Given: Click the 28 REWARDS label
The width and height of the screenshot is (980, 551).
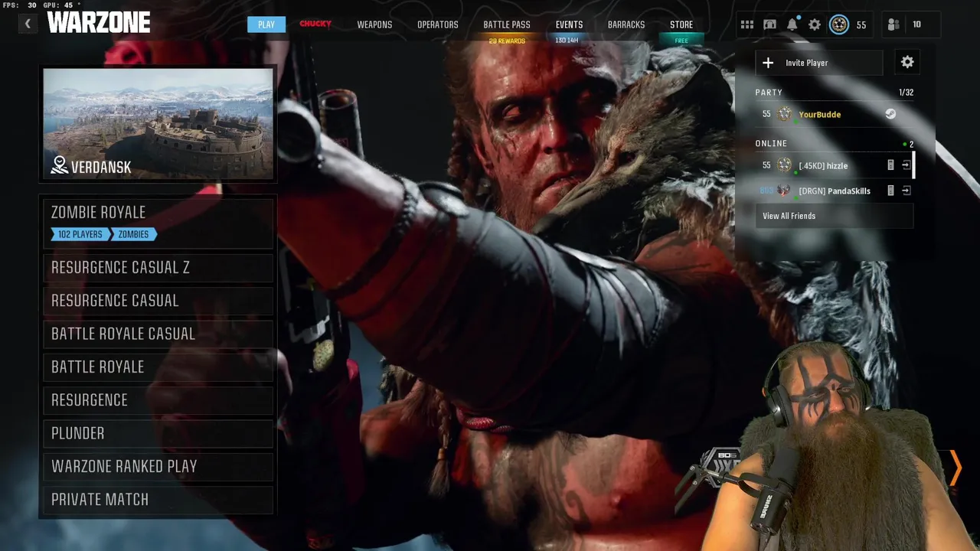Looking at the screenshot, I should (507, 41).
